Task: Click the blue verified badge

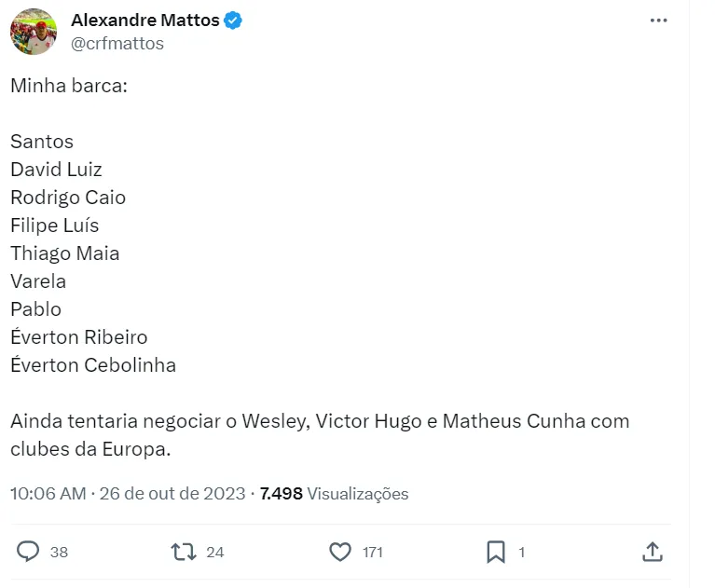Action: (233, 21)
